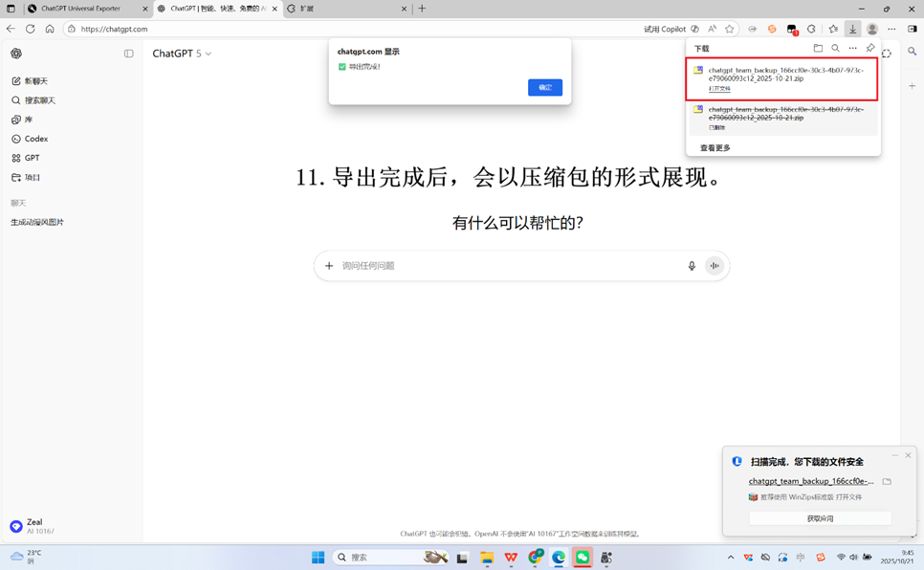Click 打开文件 to open the backup zip
The width and height of the screenshot is (924, 570).
tap(721, 87)
